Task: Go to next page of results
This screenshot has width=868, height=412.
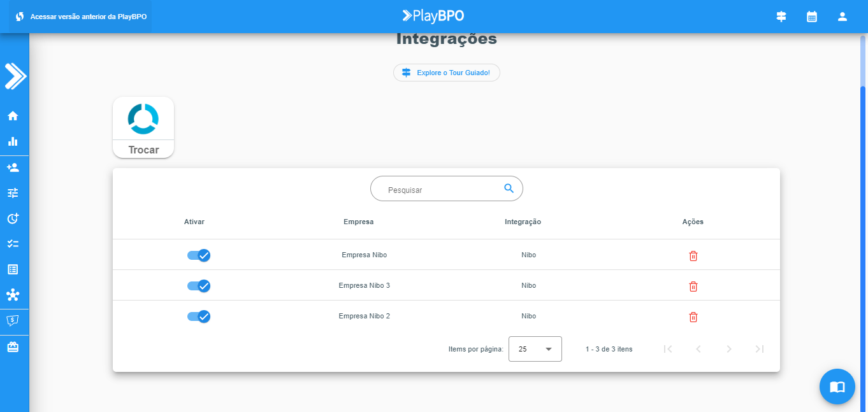Action: tap(729, 349)
